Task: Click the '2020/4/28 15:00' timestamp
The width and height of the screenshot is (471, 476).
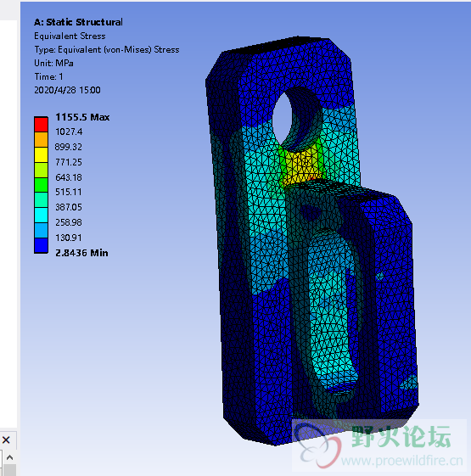Action: click(x=67, y=90)
